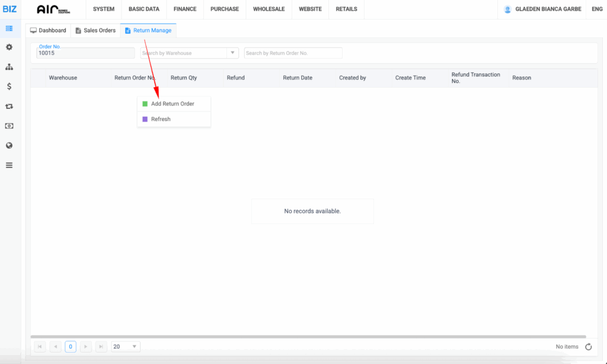Click the dollar sign finance sidebar icon

point(9,87)
